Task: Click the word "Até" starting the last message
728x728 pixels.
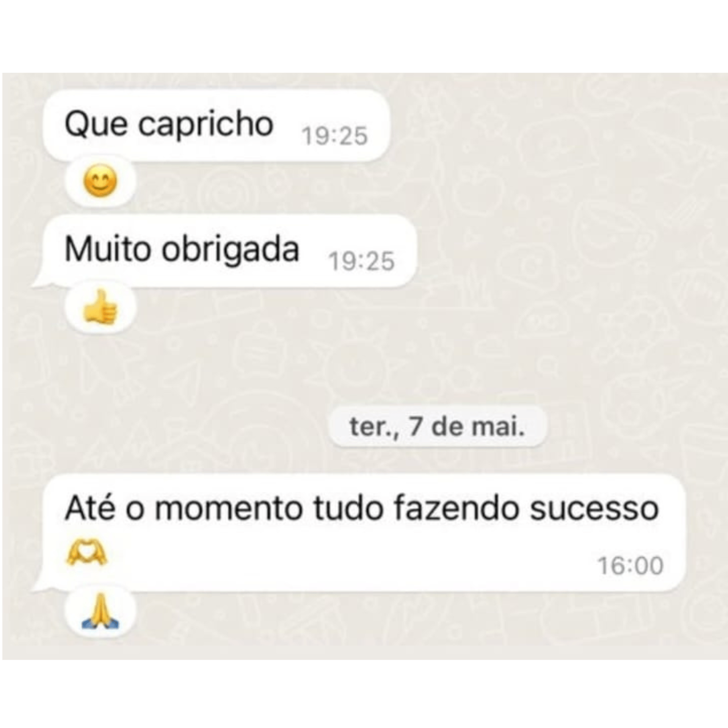Action: pyautogui.click(x=90, y=507)
